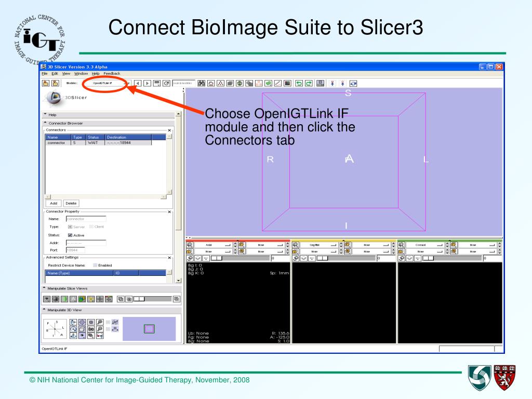Click the Color module grid icon
532x399 pixels.
[287, 83]
